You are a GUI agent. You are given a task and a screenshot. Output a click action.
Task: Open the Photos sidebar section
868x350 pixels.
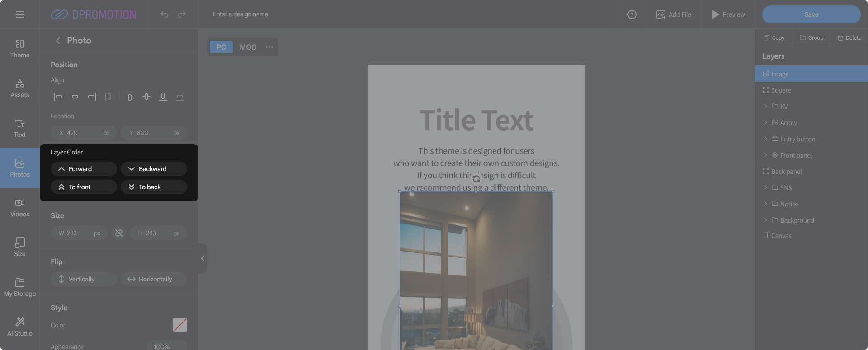[x=20, y=168]
